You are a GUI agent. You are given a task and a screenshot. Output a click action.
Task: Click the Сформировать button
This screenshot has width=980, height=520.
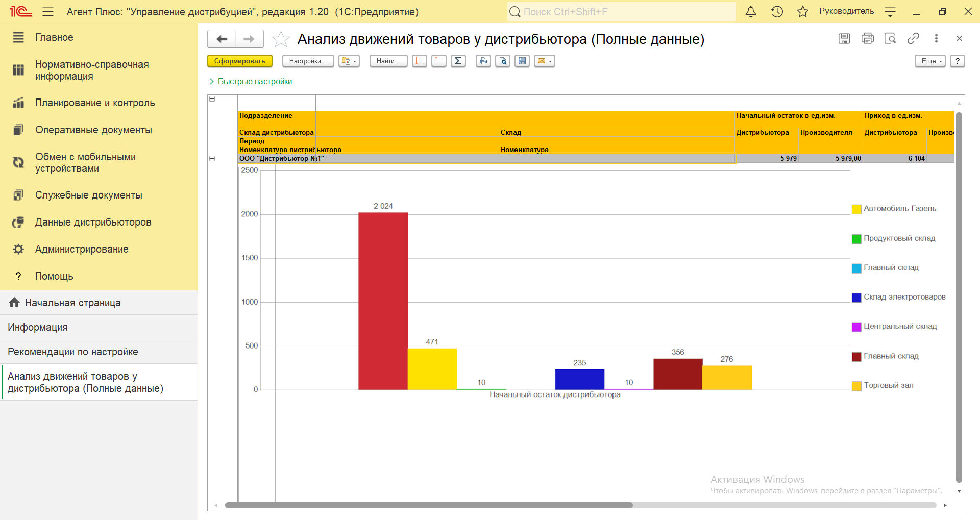pos(240,61)
